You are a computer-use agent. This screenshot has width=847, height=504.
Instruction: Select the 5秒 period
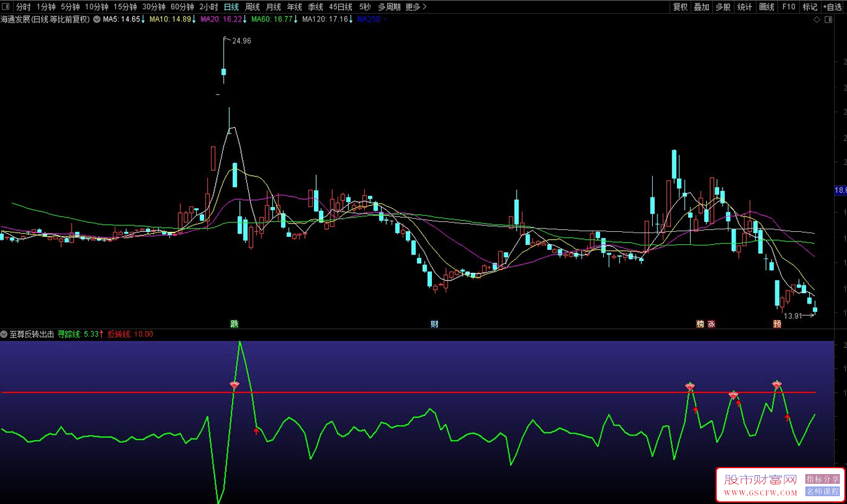(365, 7)
